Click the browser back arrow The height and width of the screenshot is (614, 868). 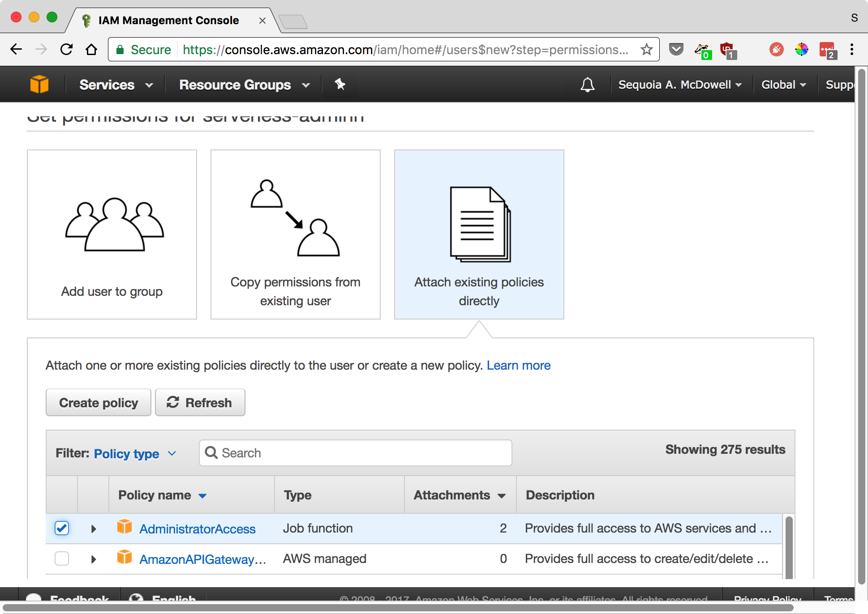pos(16,49)
